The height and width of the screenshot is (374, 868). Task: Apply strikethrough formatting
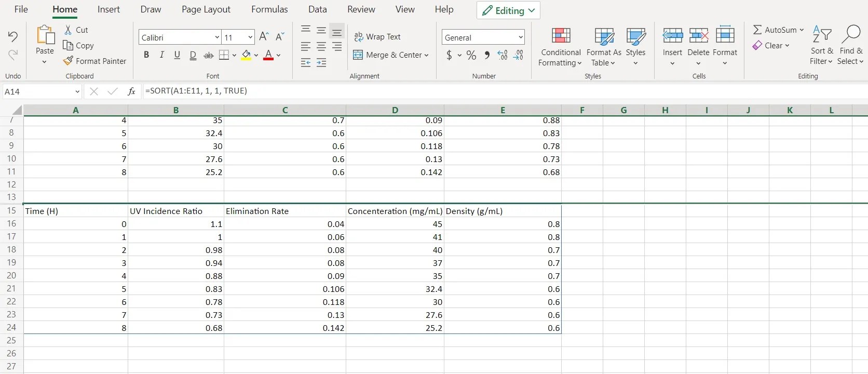click(209, 55)
